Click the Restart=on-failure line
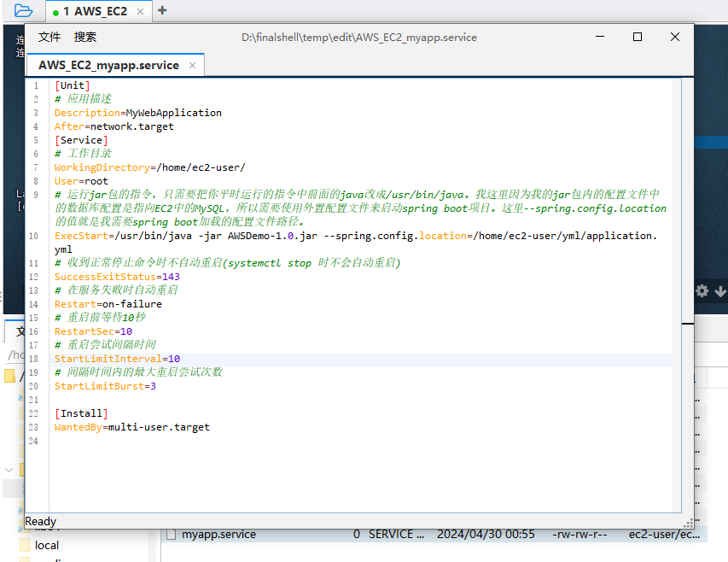Image resolution: width=728 pixels, height=562 pixels. pyautogui.click(x=108, y=304)
